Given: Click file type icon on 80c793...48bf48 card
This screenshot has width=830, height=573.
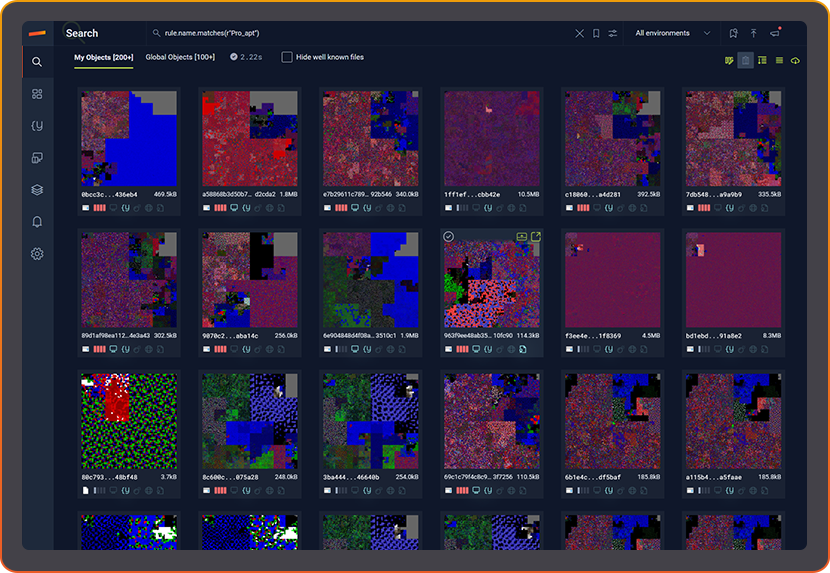Looking at the screenshot, I should (x=86, y=490).
